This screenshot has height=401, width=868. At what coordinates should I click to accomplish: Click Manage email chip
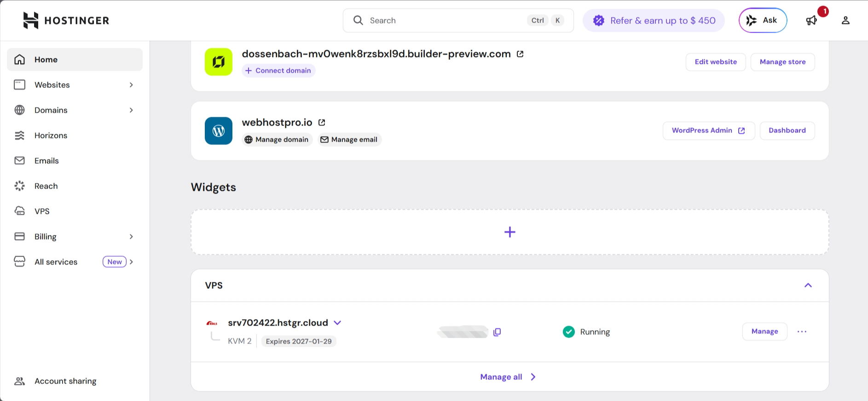coord(349,139)
